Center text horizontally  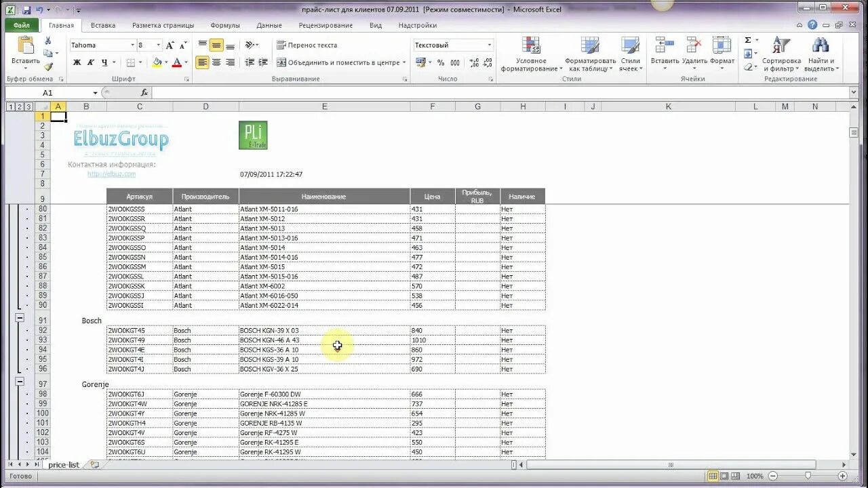(216, 62)
